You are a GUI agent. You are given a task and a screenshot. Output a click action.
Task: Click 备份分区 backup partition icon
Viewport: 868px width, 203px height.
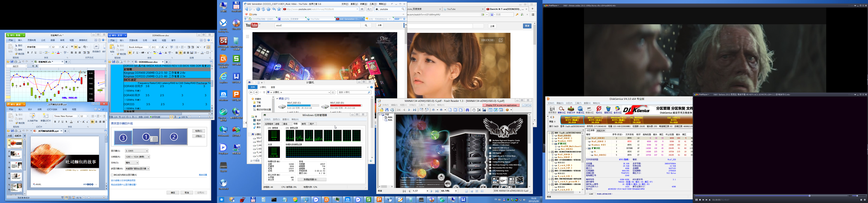tap(618, 110)
